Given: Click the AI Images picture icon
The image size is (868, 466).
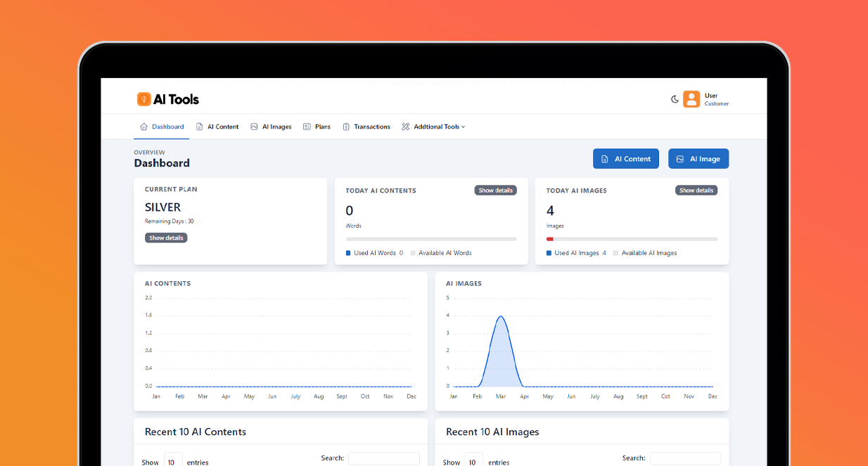Looking at the screenshot, I should [253, 127].
